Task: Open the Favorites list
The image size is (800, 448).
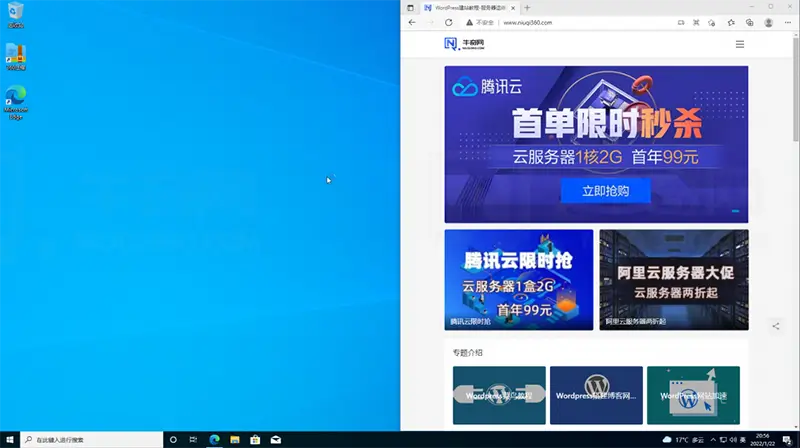Action: coord(731,22)
